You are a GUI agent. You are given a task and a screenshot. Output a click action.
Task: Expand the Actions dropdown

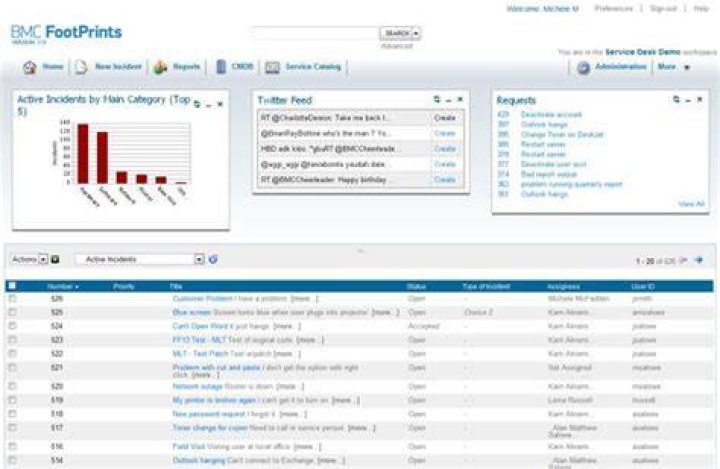tap(43, 260)
